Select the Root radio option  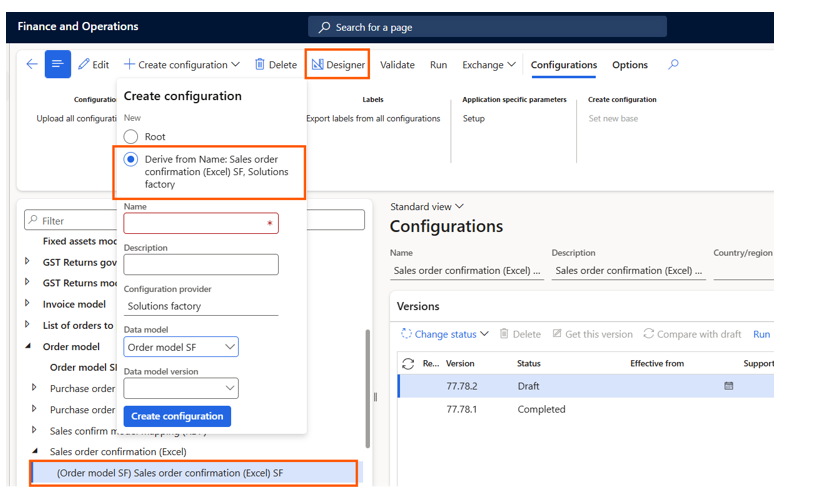point(131,137)
